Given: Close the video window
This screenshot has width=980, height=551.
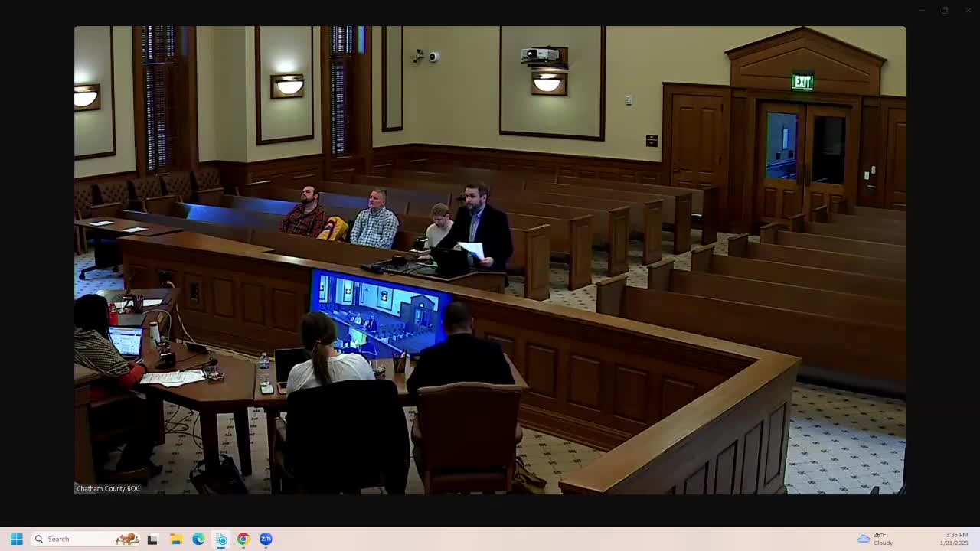Looking at the screenshot, I should [967, 10].
